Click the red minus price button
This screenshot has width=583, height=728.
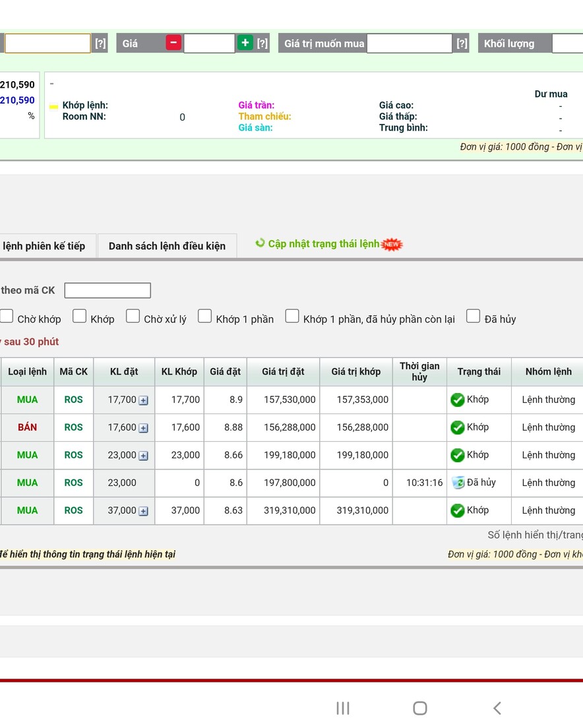click(173, 43)
